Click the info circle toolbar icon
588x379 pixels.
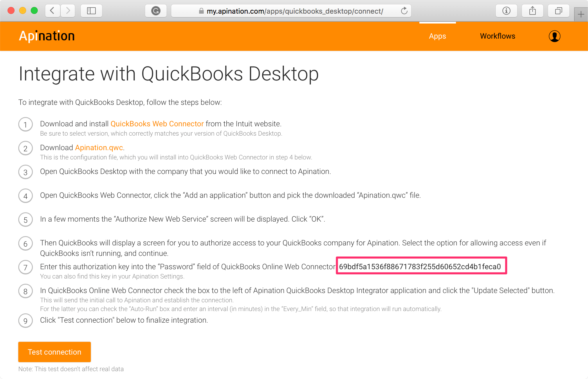coord(506,11)
